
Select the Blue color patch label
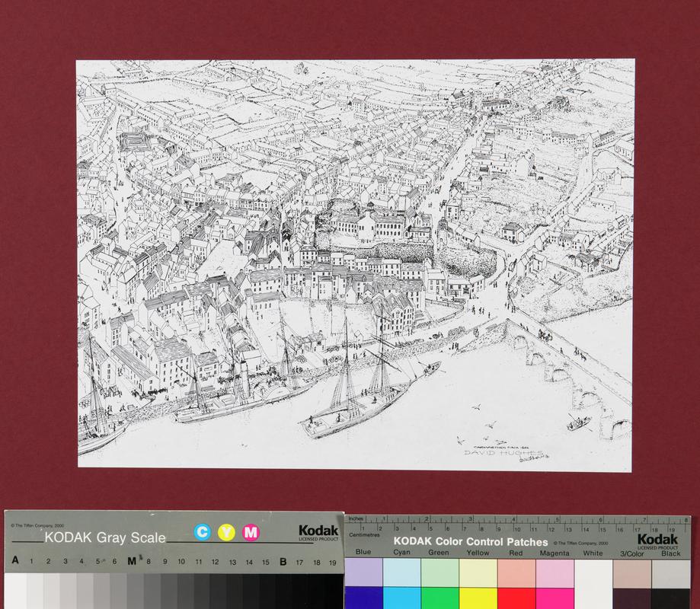(363, 553)
